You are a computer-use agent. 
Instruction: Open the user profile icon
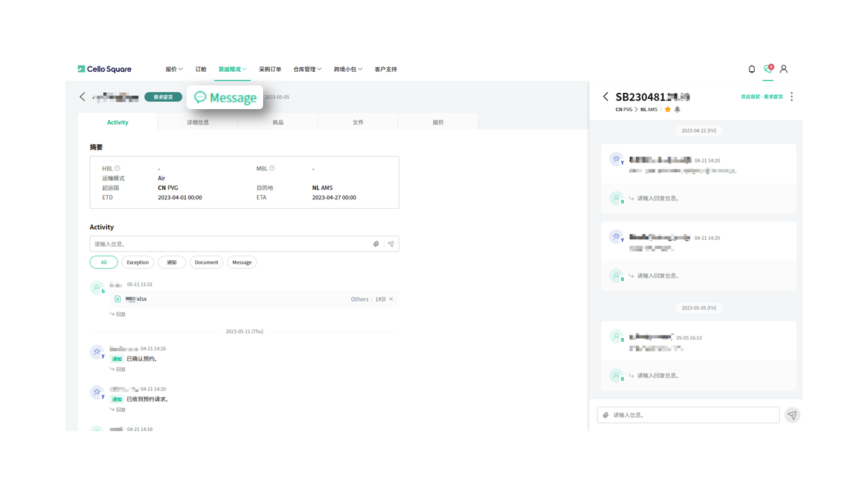click(784, 69)
